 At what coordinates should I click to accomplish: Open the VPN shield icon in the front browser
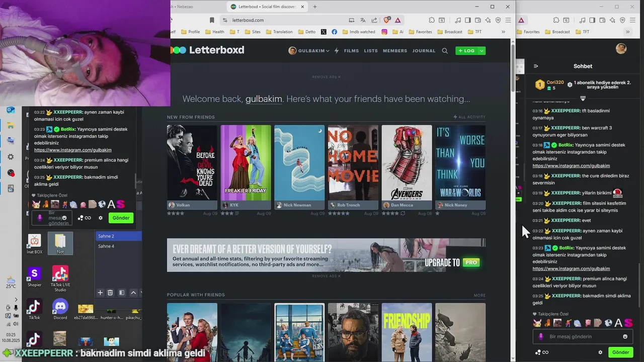[498, 20]
